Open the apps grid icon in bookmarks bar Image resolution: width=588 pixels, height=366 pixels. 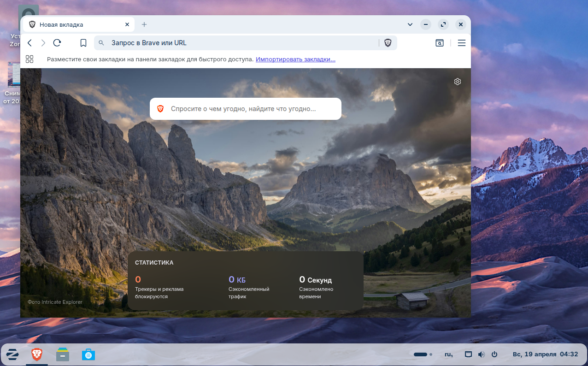click(x=29, y=59)
